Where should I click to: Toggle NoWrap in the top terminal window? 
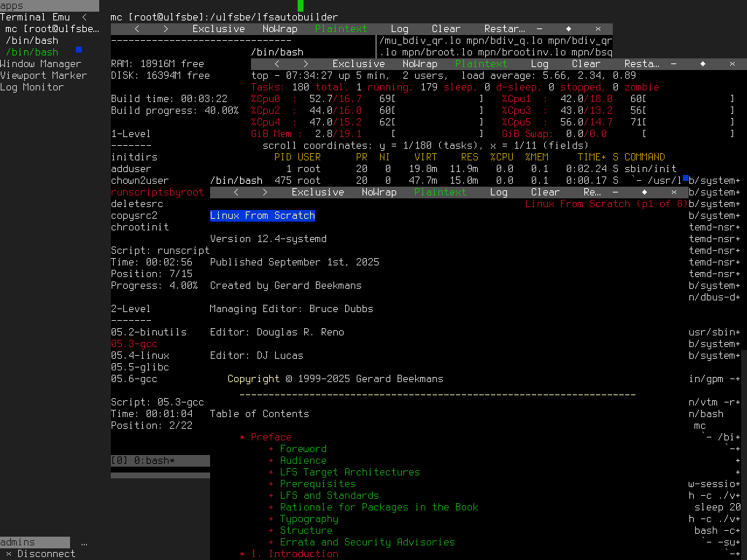[420, 64]
